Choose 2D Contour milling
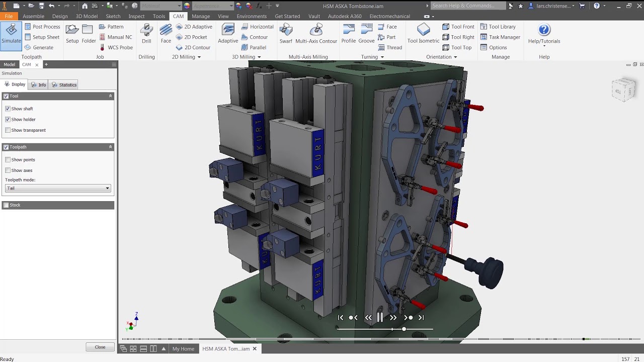The height and width of the screenshot is (362, 644). 193,47
